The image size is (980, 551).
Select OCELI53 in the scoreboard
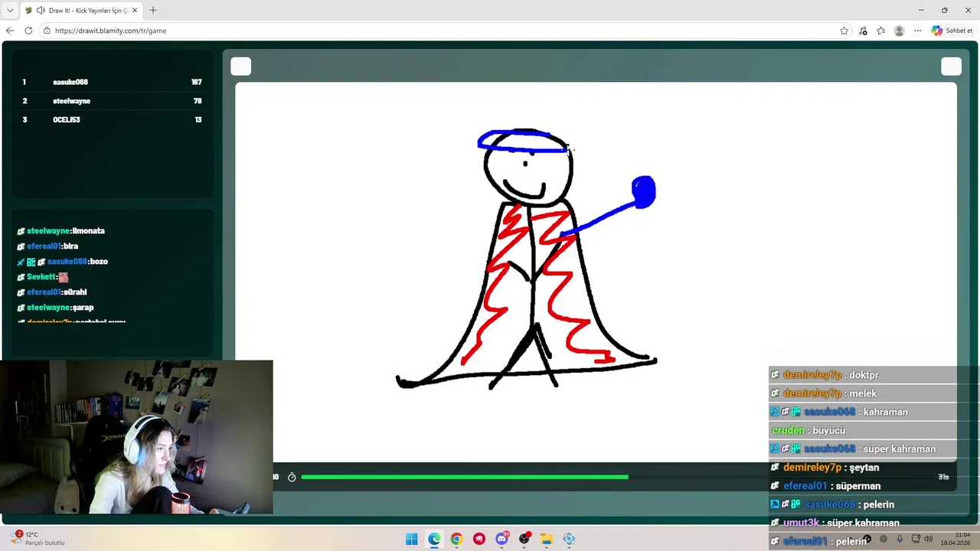click(67, 119)
